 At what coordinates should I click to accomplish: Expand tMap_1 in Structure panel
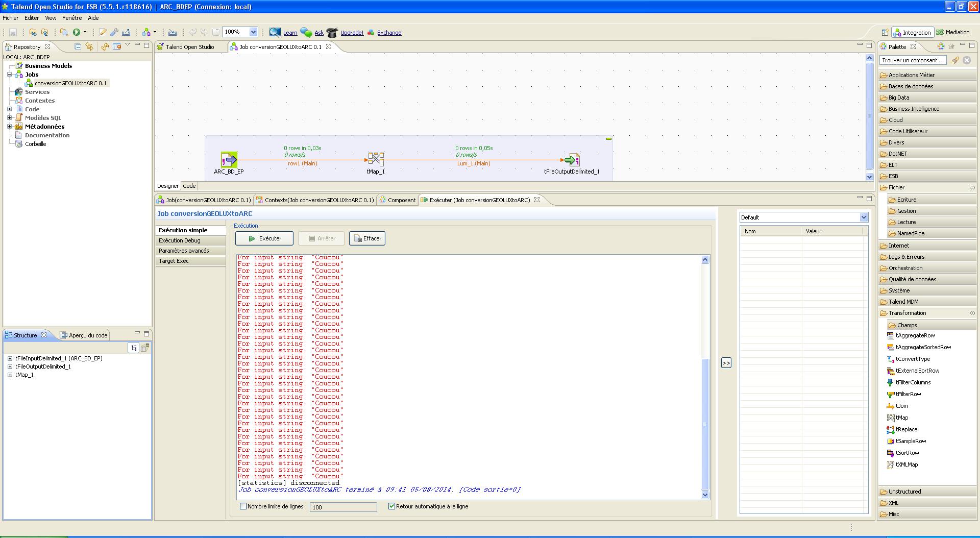tap(10, 375)
